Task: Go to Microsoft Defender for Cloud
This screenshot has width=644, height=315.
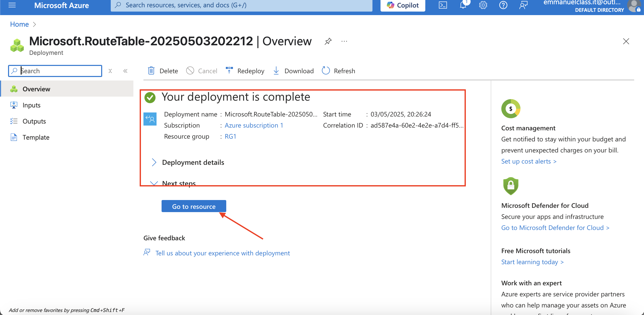Action: (555, 228)
